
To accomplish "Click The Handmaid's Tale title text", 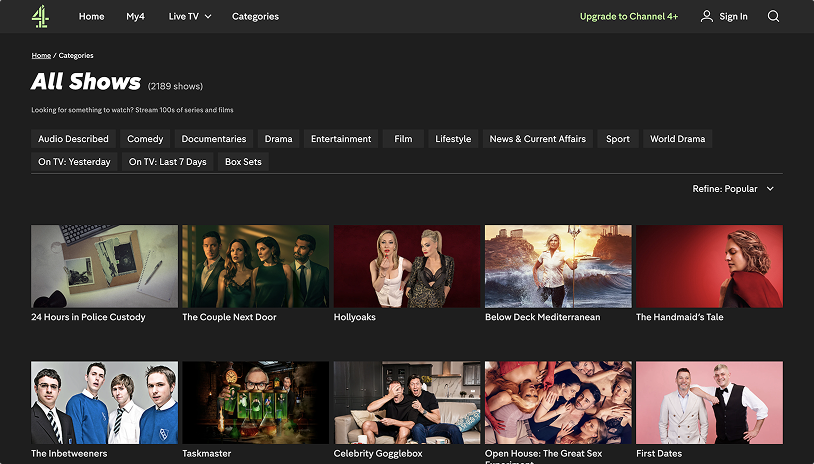I will point(680,317).
